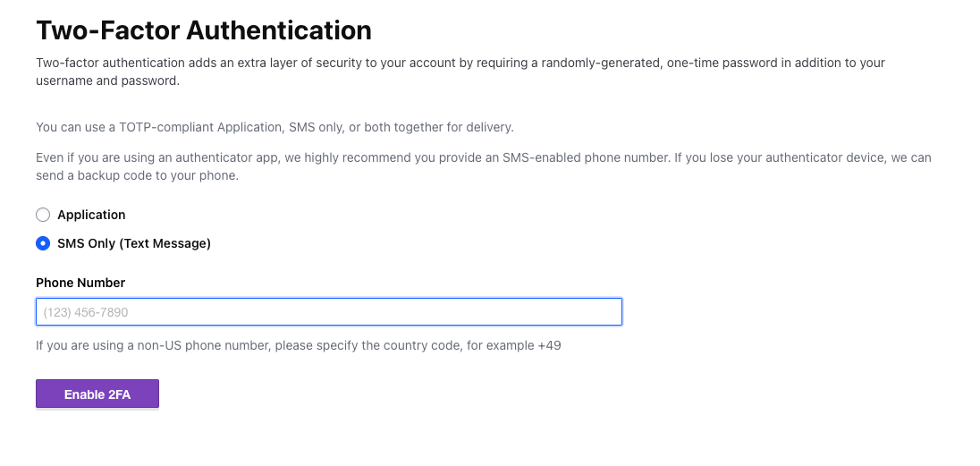Click the word 'Authentication' in the title
Viewport: 980px width, 466px height.
pos(279,30)
